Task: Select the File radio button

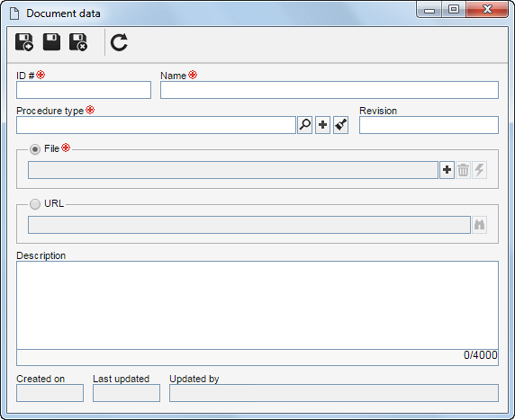Action: click(35, 149)
